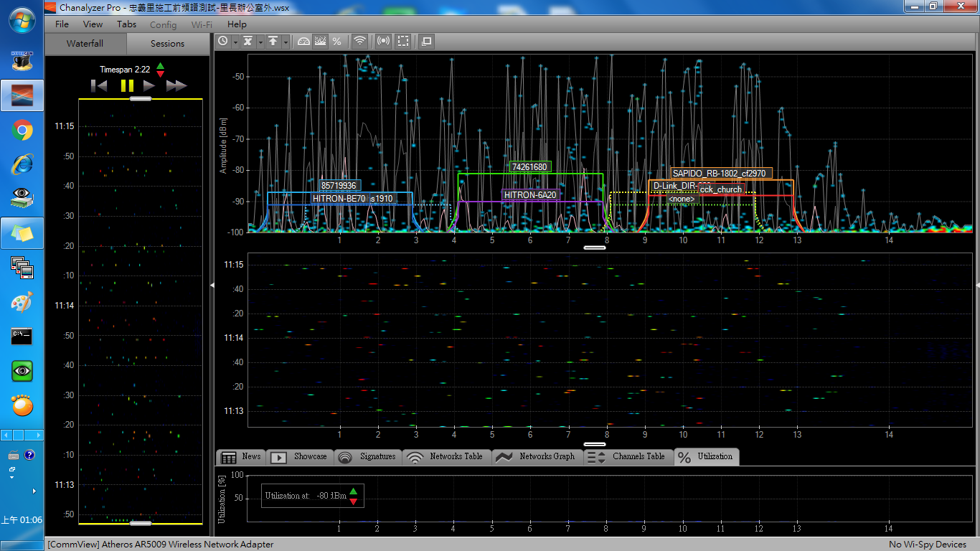Open the timespan clock dropdown arrow

tap(235, 42)
